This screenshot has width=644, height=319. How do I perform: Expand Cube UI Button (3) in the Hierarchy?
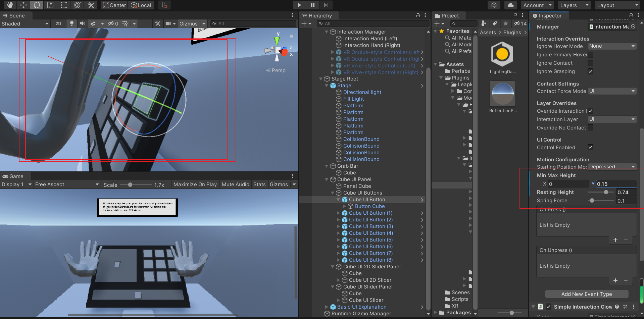(338, 226)
